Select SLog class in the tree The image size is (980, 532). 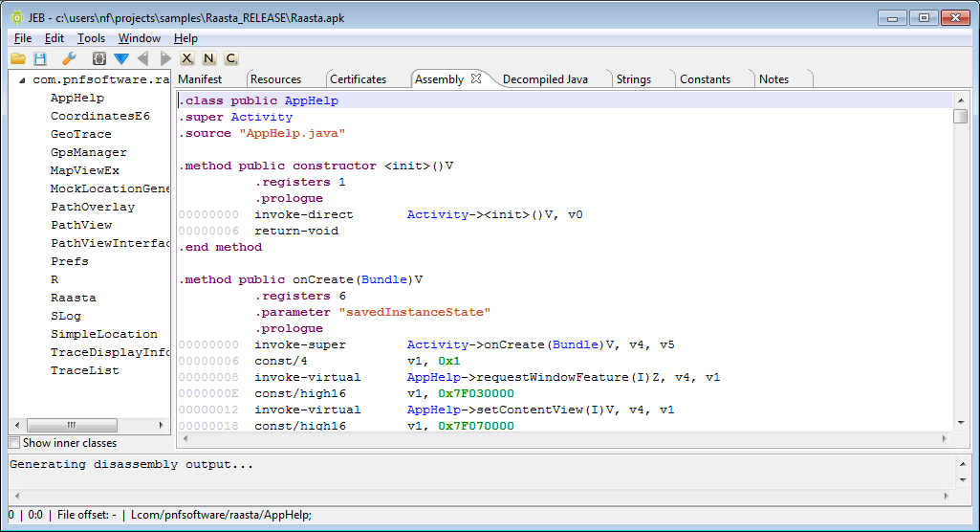[66, 316]
